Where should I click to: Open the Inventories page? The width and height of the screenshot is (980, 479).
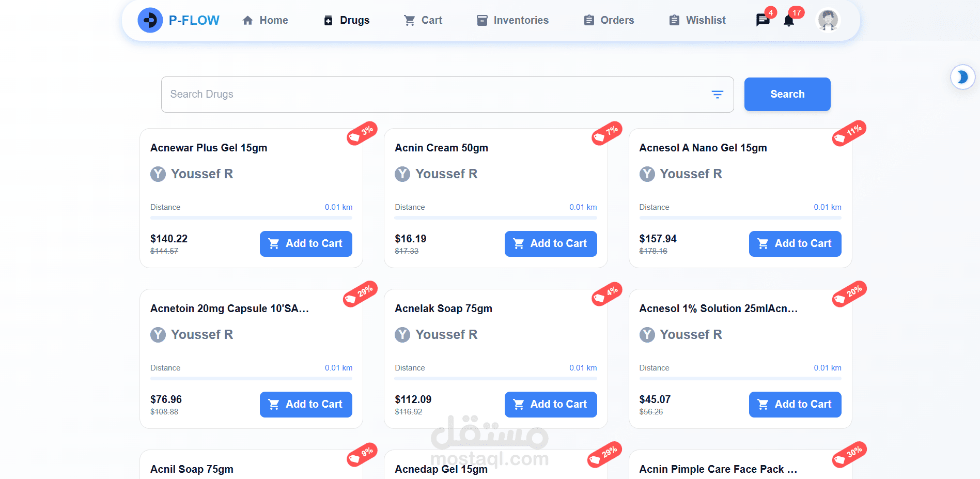512,20
